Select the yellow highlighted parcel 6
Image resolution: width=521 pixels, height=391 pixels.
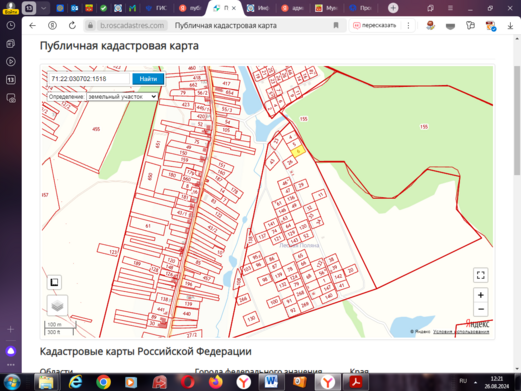point(298,151)
